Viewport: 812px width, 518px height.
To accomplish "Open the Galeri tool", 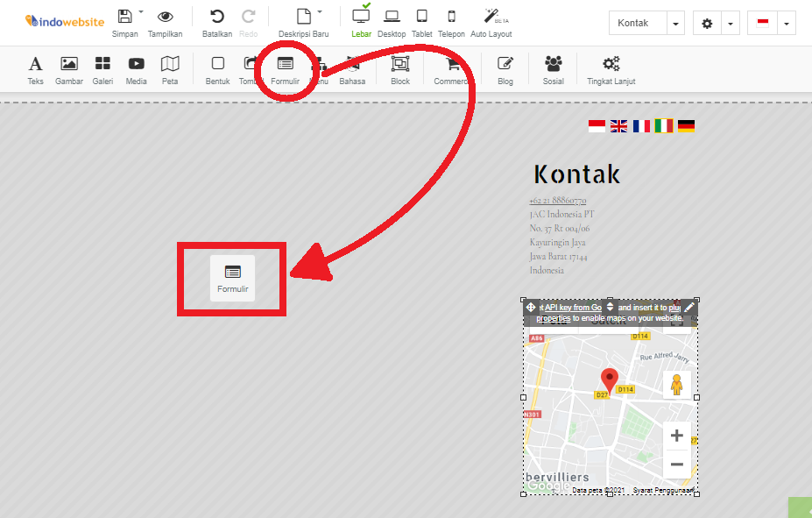I will click(x=102, y=68).
